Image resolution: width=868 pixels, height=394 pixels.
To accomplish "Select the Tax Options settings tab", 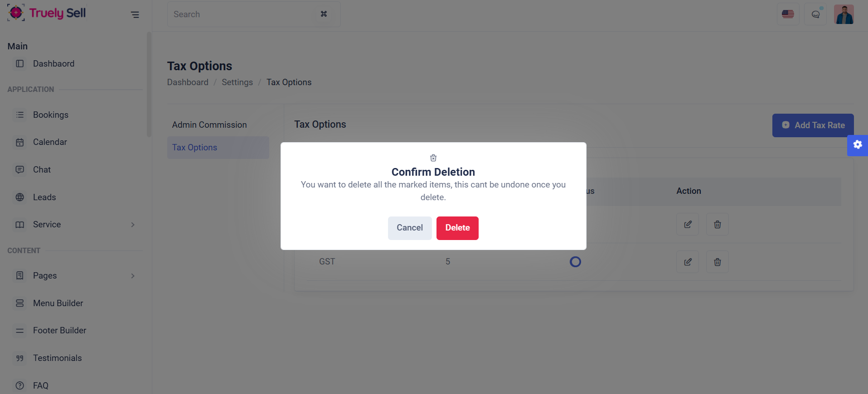I will click(218, 148).
